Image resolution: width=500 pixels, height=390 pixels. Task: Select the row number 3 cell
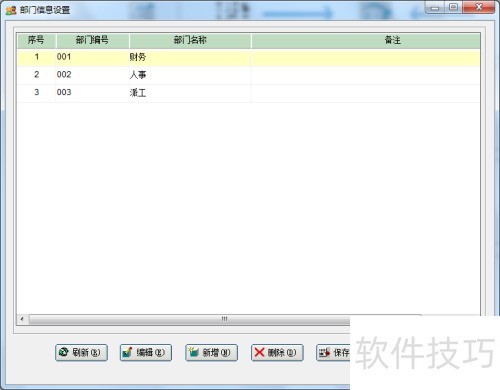tap(36, 92)
